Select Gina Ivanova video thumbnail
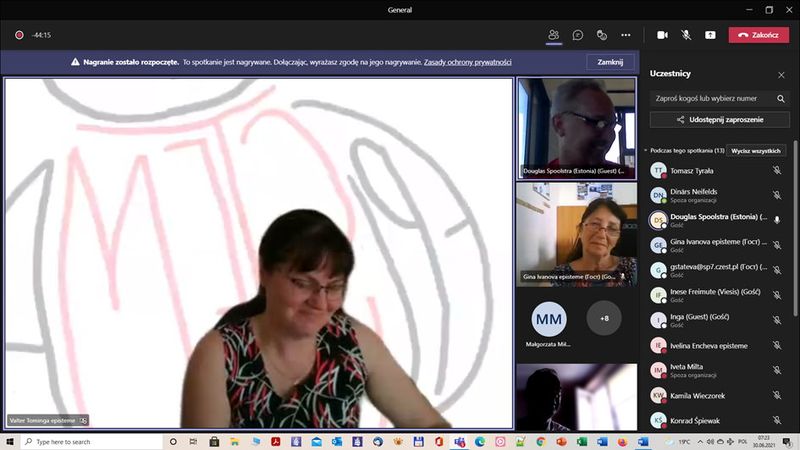 pos(577,235)
